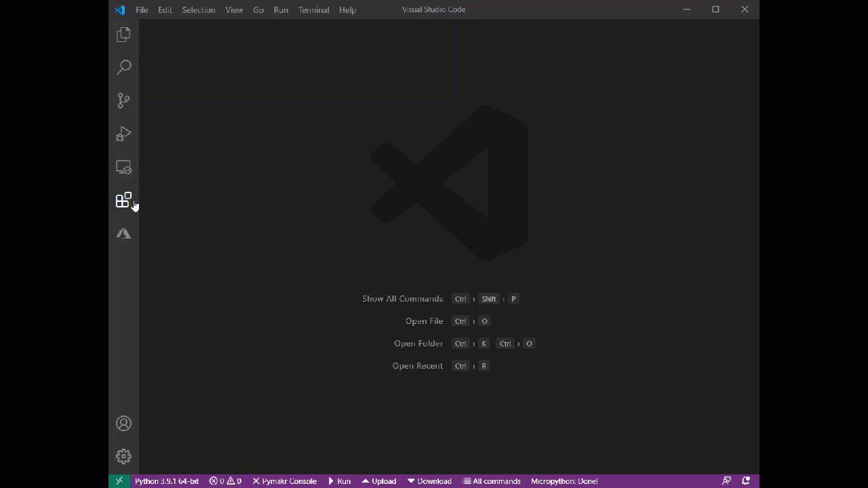Click the Open Folder label
Screen dimensions: 868x488
tap(418, 344)
